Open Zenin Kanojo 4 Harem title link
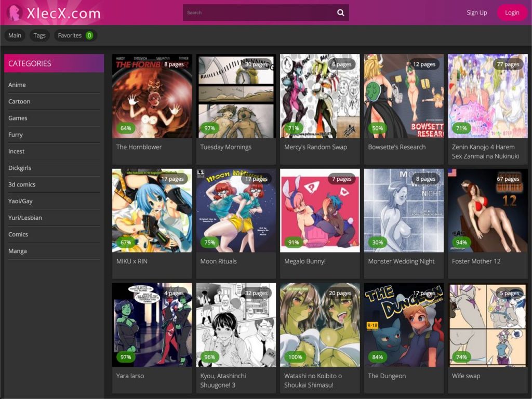The height and width of the screenshot is (399, 532). [485, 151]
